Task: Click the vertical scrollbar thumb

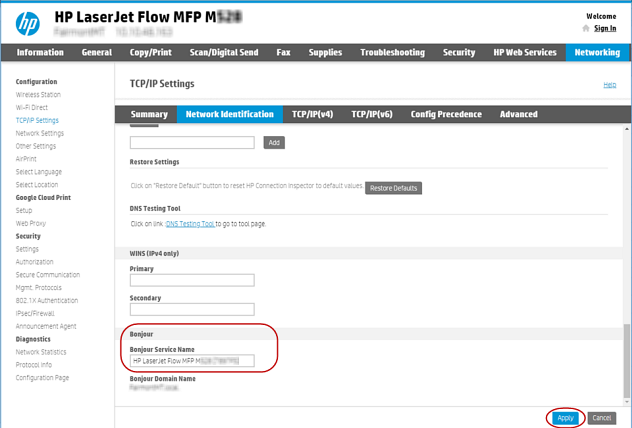Action: [x=627, y=360]
